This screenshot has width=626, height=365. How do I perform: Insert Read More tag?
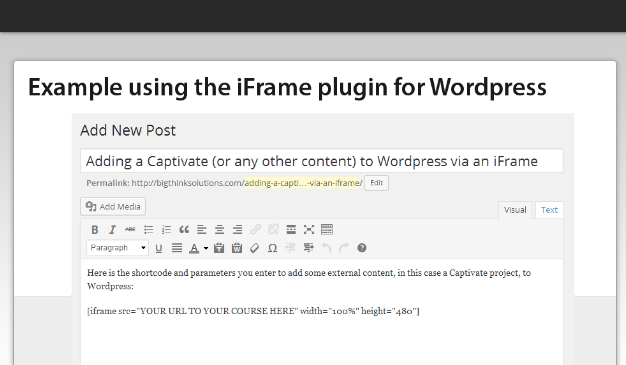[x=291, y=230]
